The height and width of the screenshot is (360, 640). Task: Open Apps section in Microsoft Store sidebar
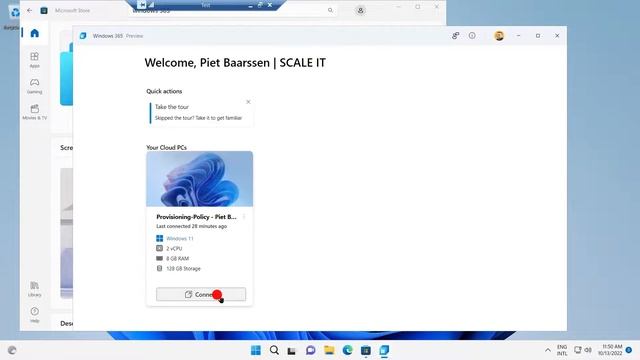(35, 60)
